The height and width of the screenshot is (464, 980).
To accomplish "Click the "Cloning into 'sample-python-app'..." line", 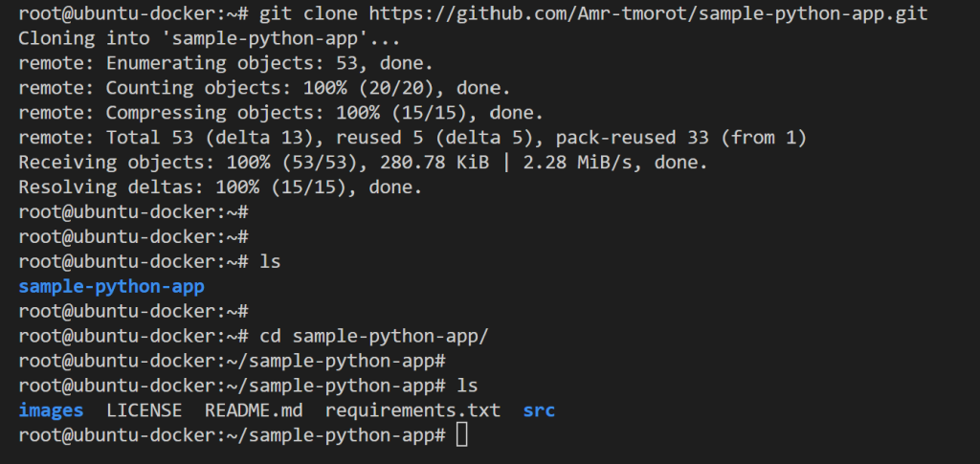I will coord(210,39).
